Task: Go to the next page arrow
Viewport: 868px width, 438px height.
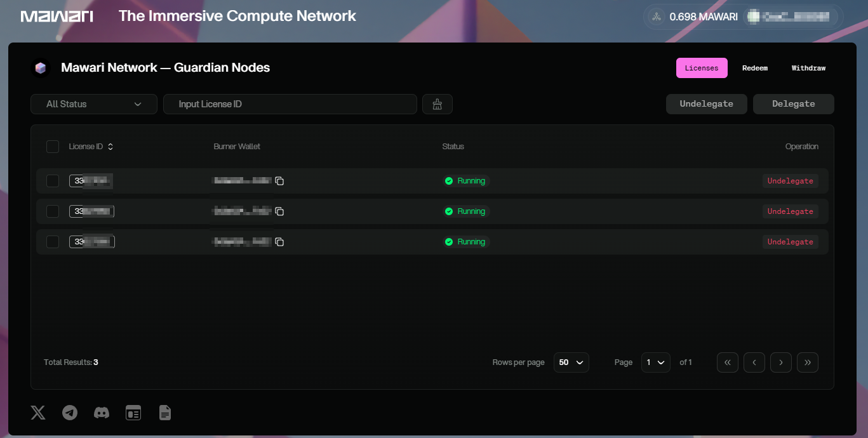Action: [x=781, y=362]
